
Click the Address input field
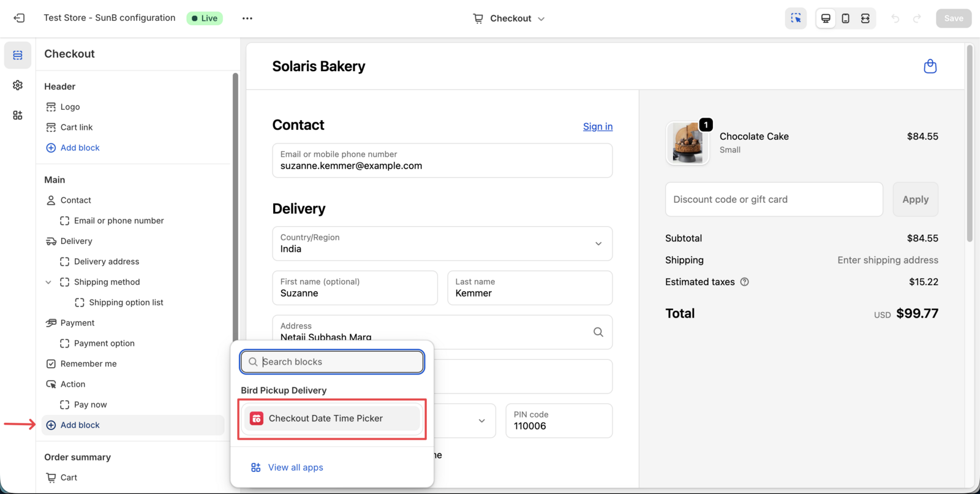[442, 332]
